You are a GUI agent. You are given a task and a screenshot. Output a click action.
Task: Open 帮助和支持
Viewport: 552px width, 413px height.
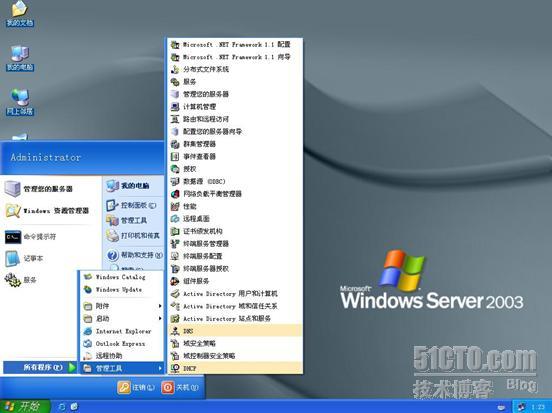(x=134, y=255)
